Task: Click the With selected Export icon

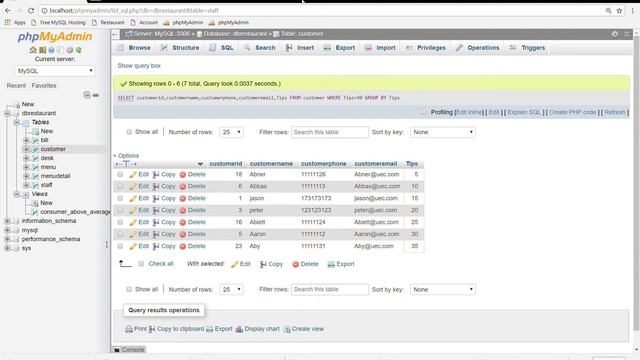Action: pos(331,264)
